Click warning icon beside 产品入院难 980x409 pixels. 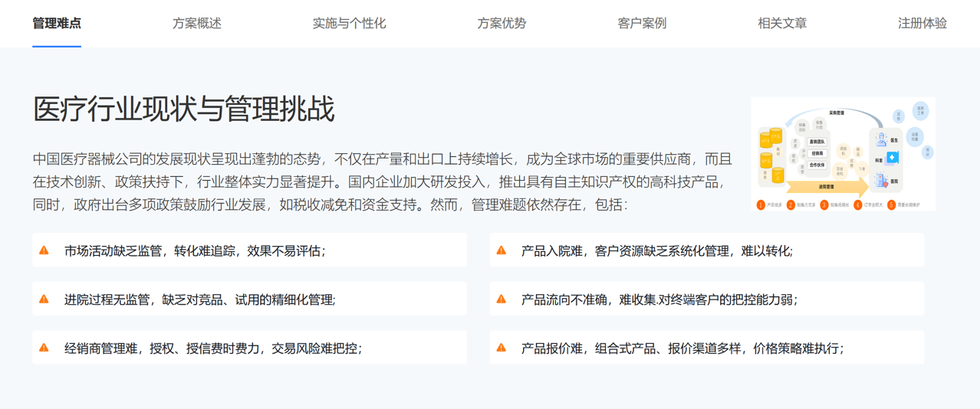click(x=502, y=250)
